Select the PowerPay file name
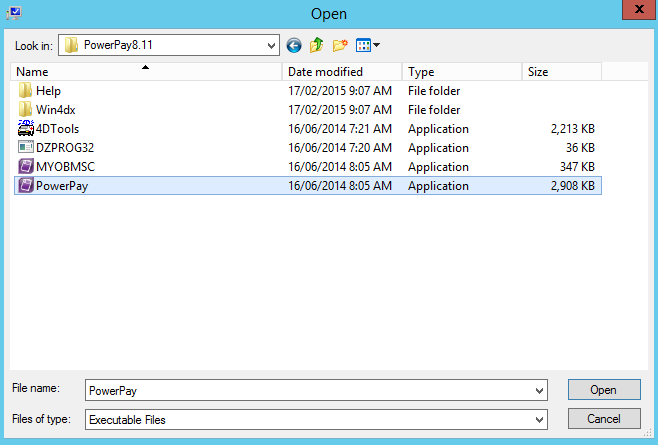 [x=62, y=186]
